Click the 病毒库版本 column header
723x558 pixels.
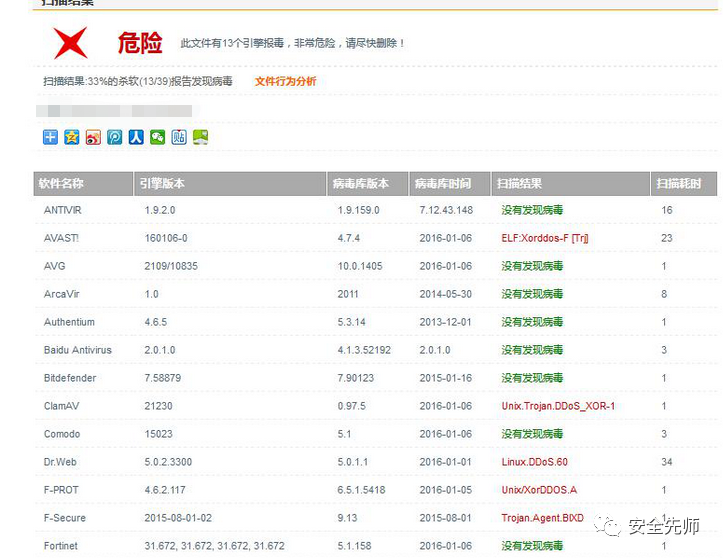coord(367,184)
